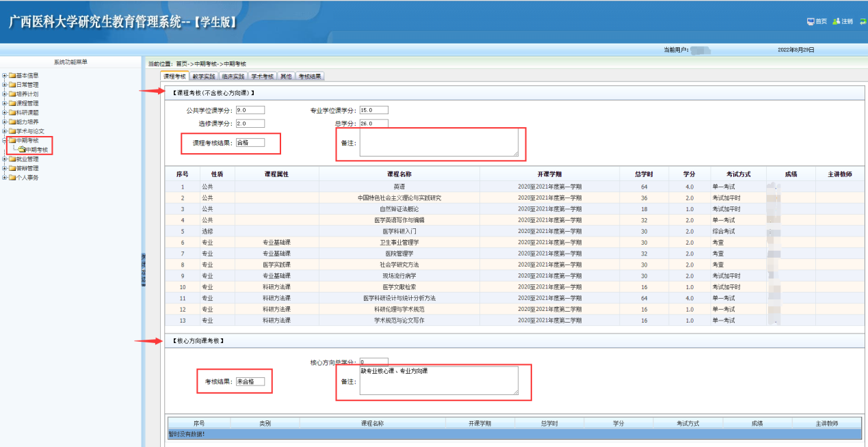Expand the 就业管理 tree node
Image resolution: width=868 pixels, height=447 pixels.
pyautogui.click(x=5, y=159)
